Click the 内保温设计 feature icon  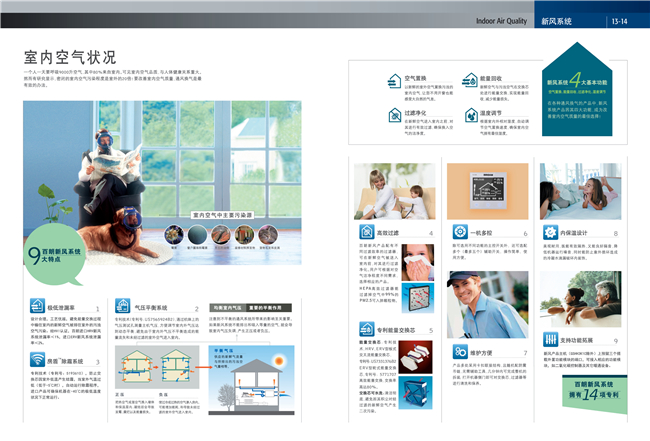551,232
